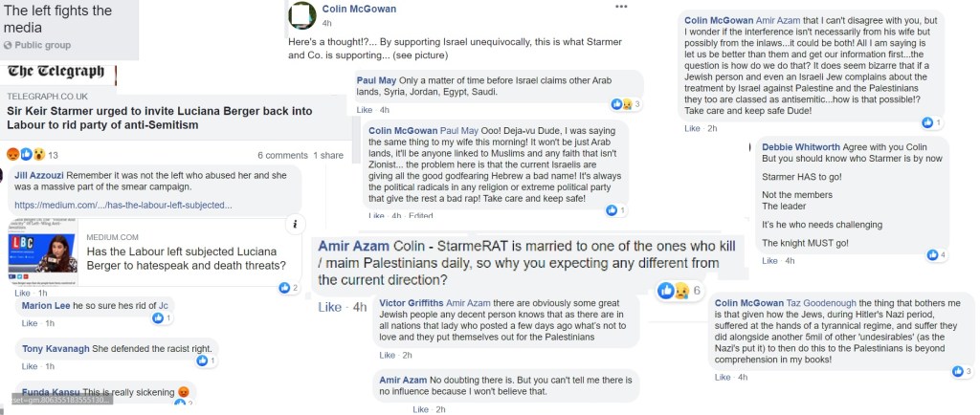
Task: Open Jill Azzouzi's profile name link
Action: point(37,175)
